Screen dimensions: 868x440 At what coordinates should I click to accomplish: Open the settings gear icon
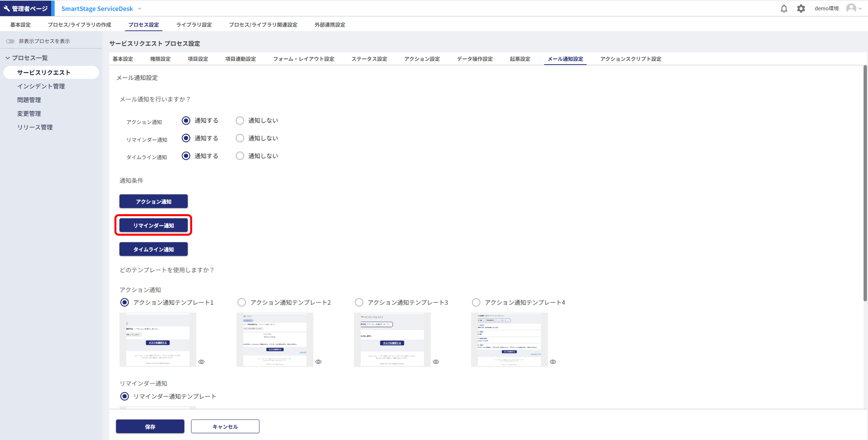pos(801,8)
